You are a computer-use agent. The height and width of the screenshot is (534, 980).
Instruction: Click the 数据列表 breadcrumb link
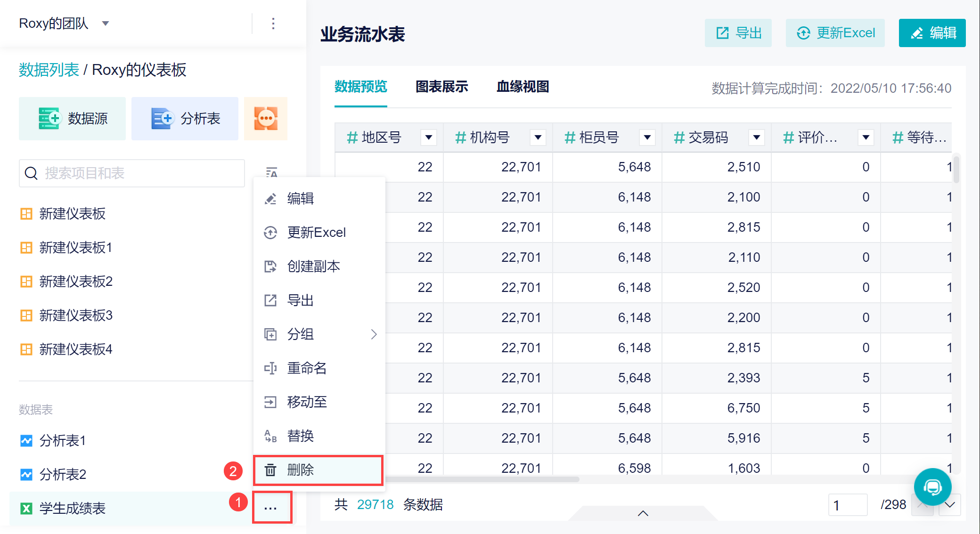[49, 70]
